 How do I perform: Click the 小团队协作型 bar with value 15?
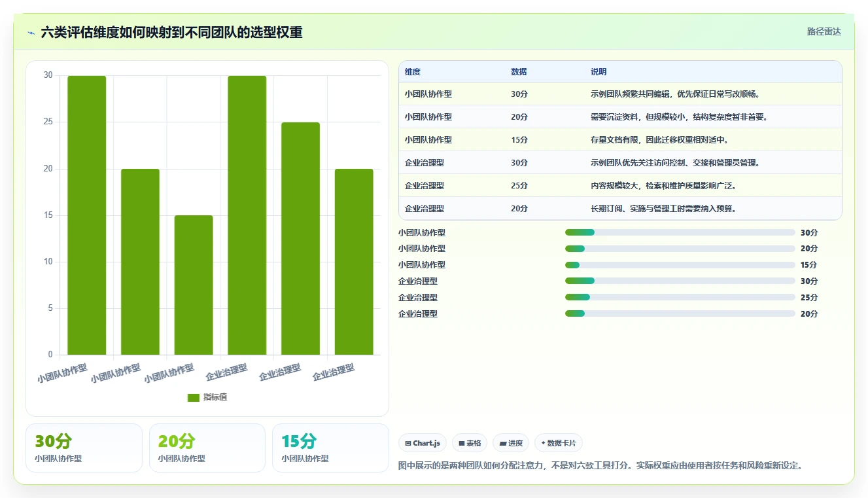tap(194, 285)
